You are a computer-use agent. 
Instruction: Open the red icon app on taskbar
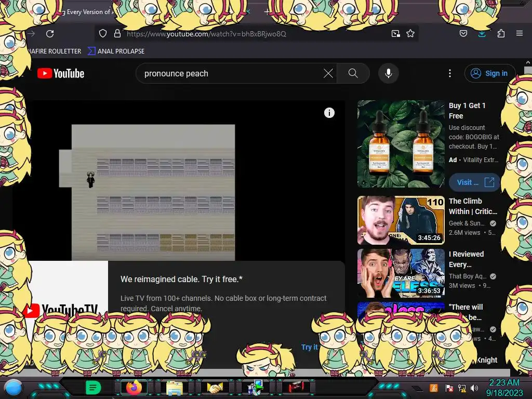[x=296, y=388]
